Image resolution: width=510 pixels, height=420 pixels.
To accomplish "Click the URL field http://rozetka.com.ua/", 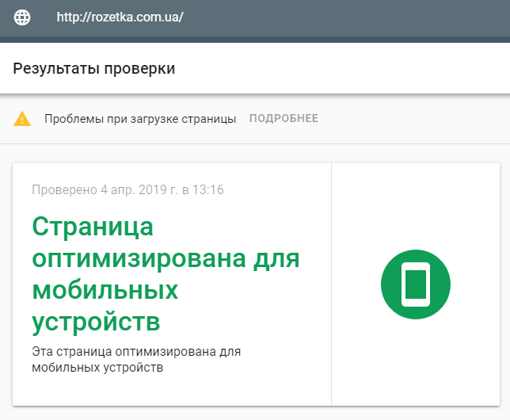I will 120,17.
